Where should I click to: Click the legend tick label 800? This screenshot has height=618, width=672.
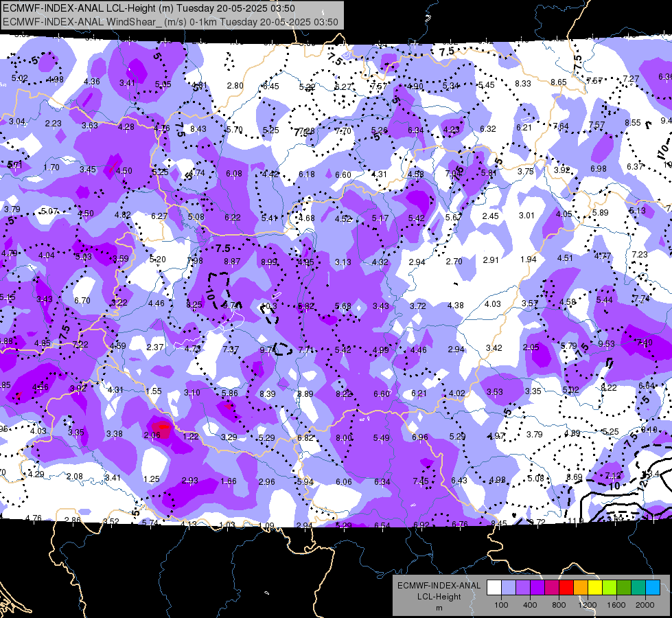pyautogui.click(x=559, y=605)
